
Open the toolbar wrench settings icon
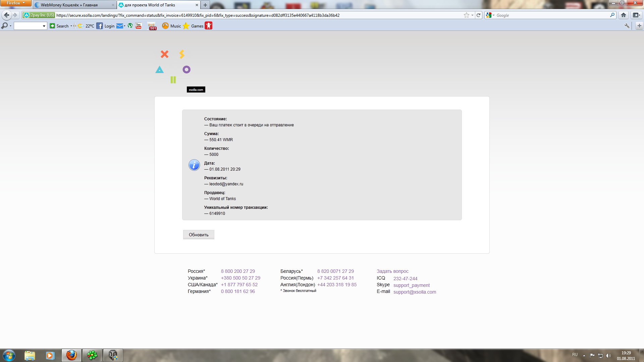point(627,26)
